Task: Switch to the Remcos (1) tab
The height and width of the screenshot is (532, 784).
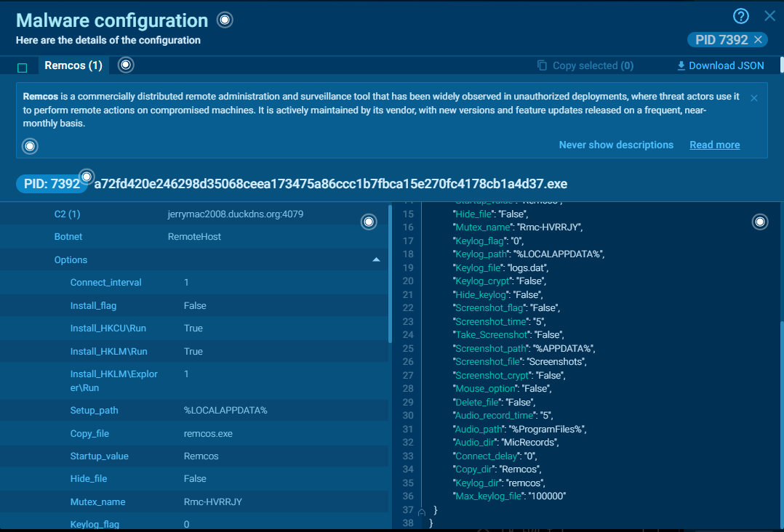Action: click(x=73, y=65)
